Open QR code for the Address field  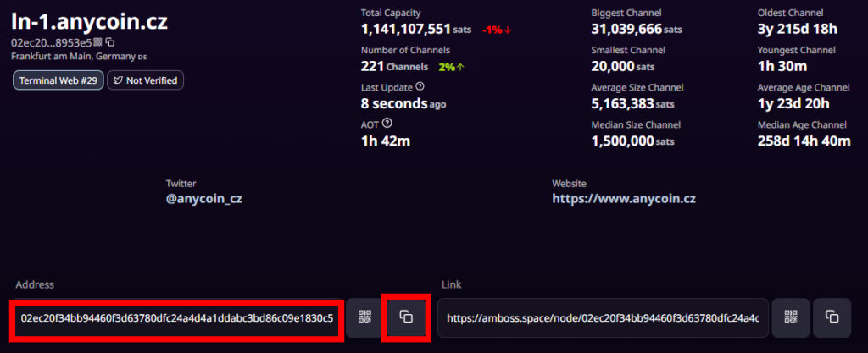tap(364, 317)
